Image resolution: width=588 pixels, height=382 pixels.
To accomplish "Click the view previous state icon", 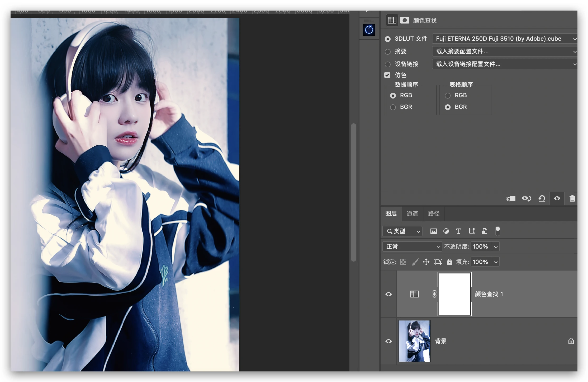I will (526, 198).
